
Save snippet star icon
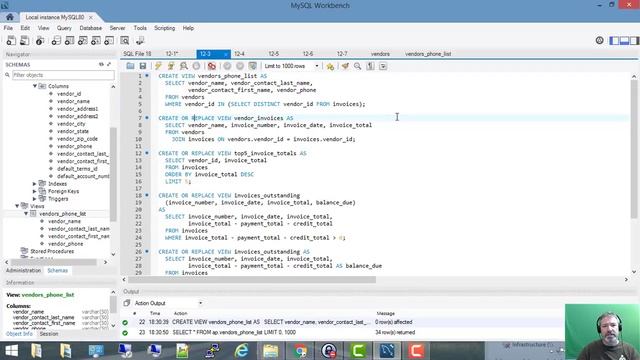(x=330, y=66)
